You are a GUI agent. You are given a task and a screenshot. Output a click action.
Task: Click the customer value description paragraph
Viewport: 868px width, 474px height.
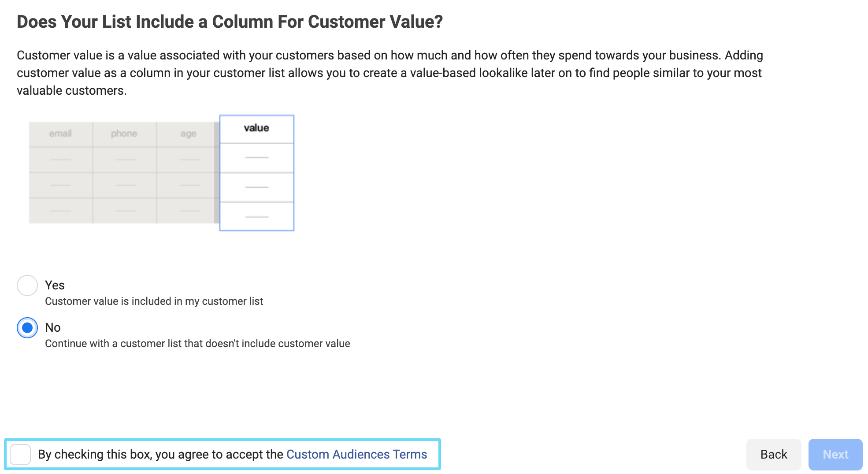tap(390, 72)
